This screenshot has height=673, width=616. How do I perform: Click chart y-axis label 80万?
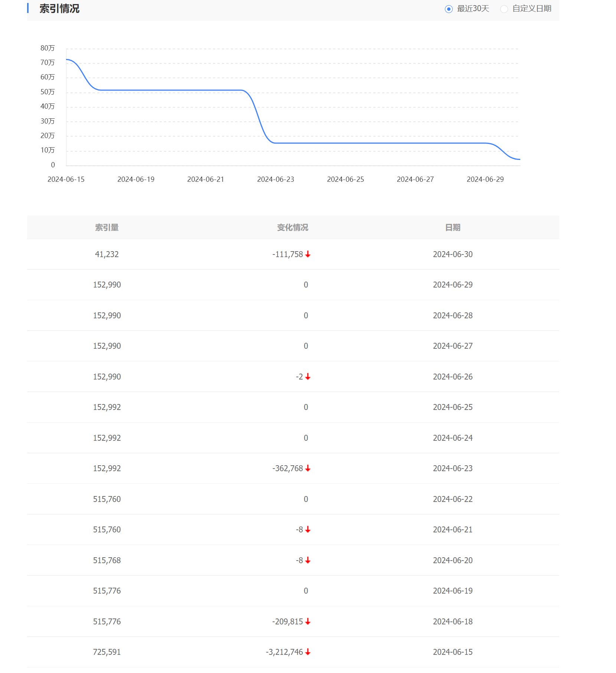coord(47,48)
